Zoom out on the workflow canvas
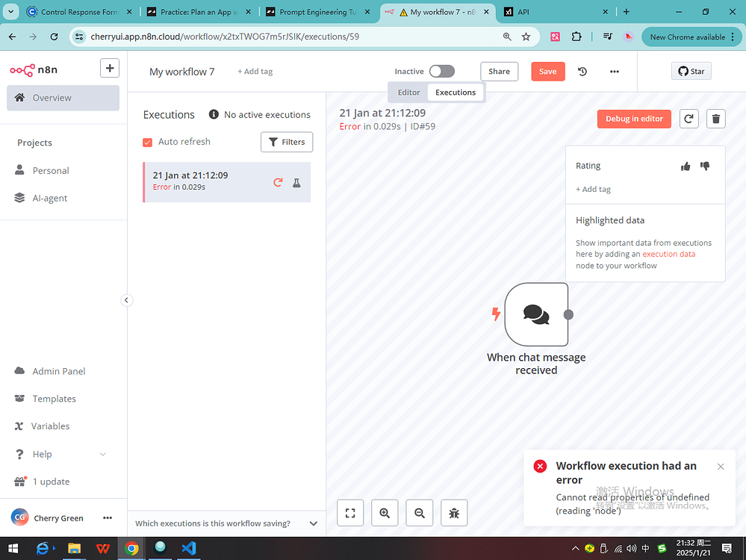Image resolution: width=746 pixels, height=560 pixels. pyautogui.click(x=419, y=512)
